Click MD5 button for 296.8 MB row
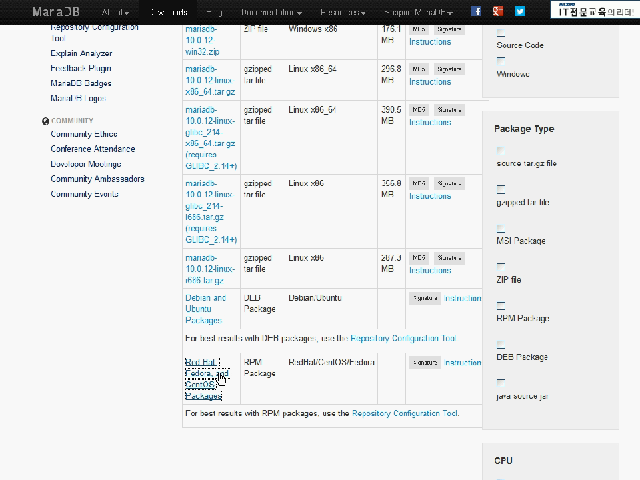The width and height of the screenshot is (640, 480). pyautogui.click(x=419, y=69)
